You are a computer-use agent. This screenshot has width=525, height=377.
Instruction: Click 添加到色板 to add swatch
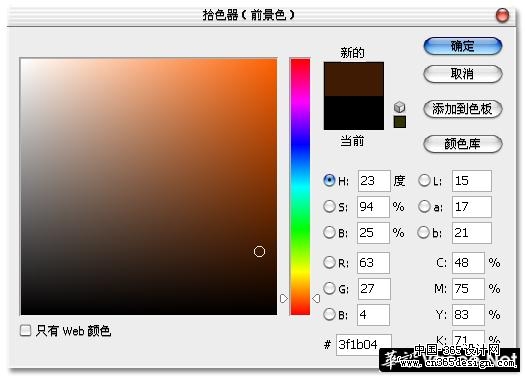tap(463, 109)
